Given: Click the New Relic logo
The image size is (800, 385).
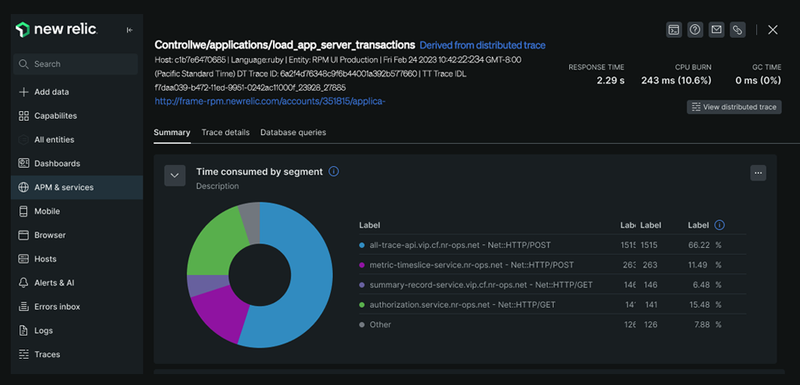Looking at the screenshot, I should pyautogui.click(x=56, y=30).
